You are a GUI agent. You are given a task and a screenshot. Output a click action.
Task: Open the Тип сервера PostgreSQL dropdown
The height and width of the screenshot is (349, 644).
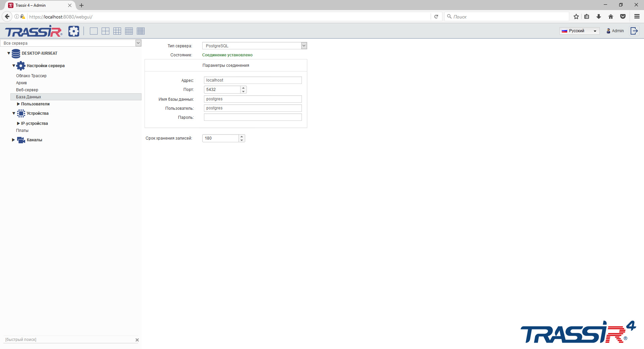click(x=304, y=46)
